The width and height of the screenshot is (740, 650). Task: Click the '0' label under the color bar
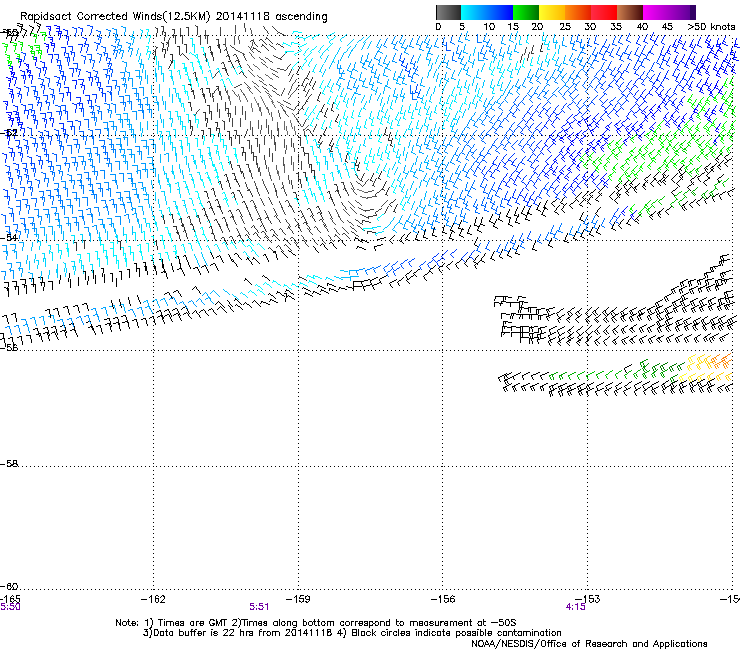[x=438, y=27]
